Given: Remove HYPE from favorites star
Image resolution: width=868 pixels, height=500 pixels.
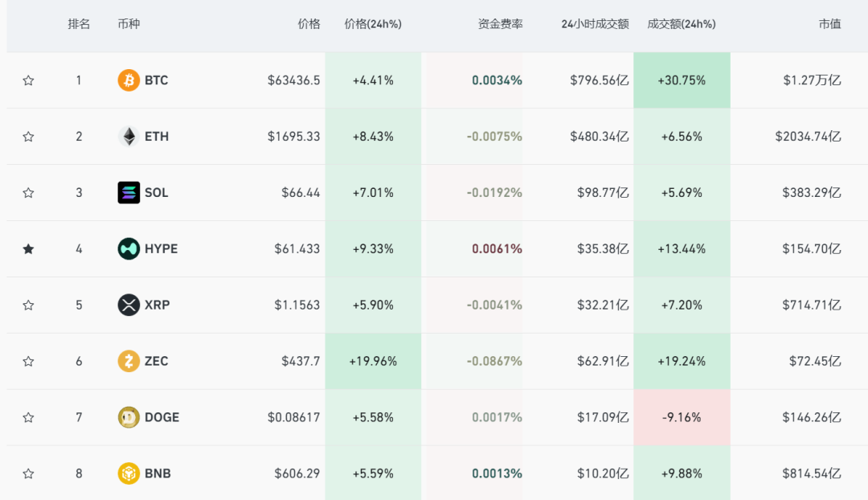Looking at the screenshot, I should pos(28,248).
